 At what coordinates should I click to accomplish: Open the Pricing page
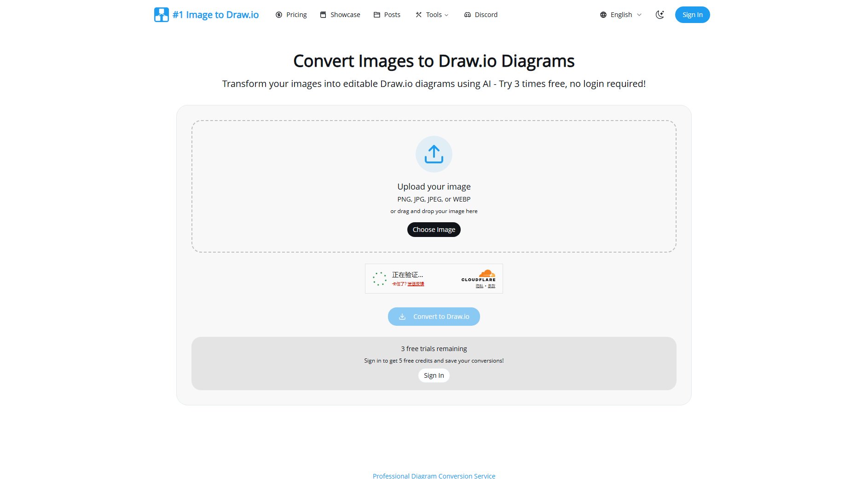tap(296, 15)
